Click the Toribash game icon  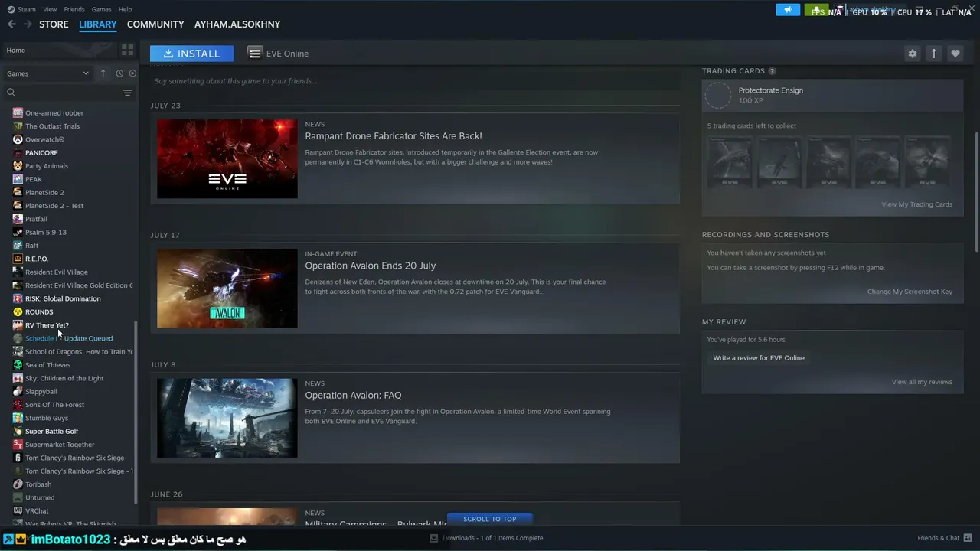pyautogui.click(x=18, y=484)
